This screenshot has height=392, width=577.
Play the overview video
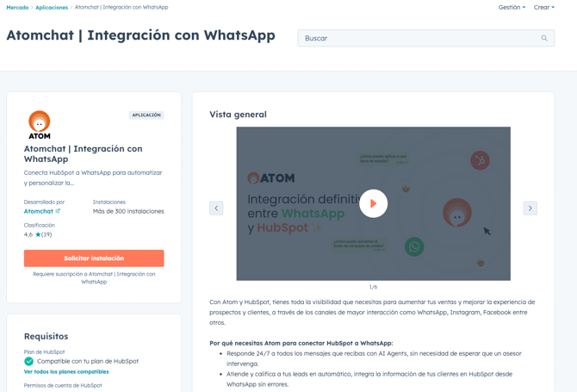(373, 203)
